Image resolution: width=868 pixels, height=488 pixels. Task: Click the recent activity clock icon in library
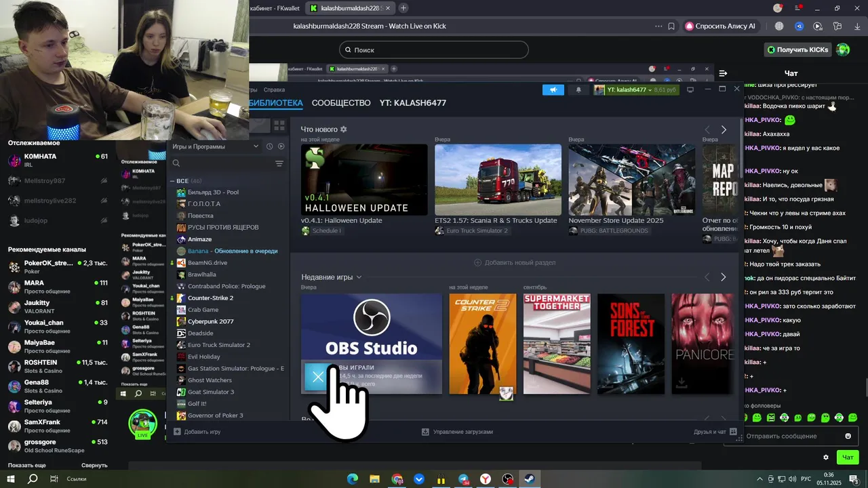click(x=269, y=146)
